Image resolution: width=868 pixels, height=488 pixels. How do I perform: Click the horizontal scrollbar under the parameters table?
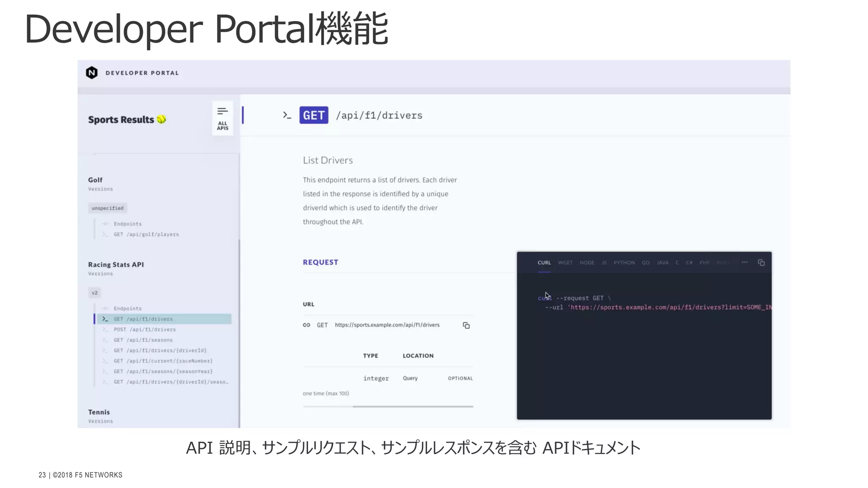(x=413, y=406)
